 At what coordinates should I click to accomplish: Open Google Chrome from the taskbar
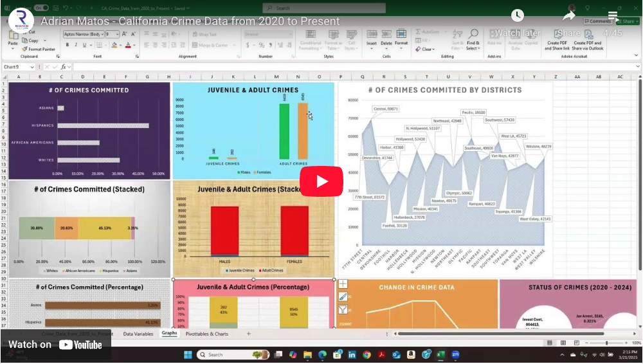[x=367, y=354]
